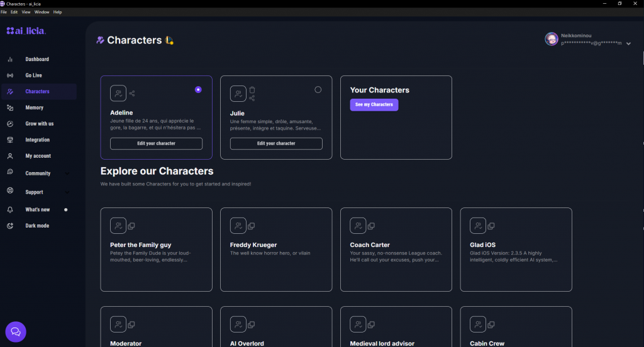Click the See my Characters button
This screenshot has width=644, height=347.
tap(374, 104)
